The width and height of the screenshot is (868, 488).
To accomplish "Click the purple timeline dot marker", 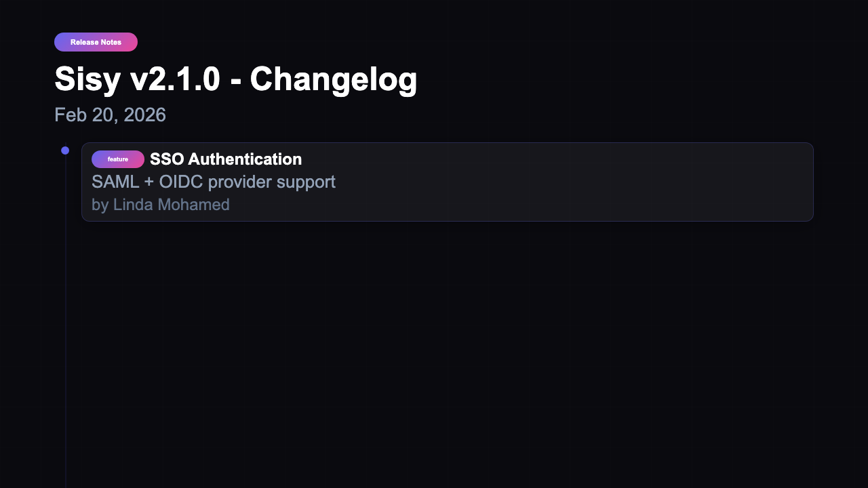I will click(x=65, y=150).
